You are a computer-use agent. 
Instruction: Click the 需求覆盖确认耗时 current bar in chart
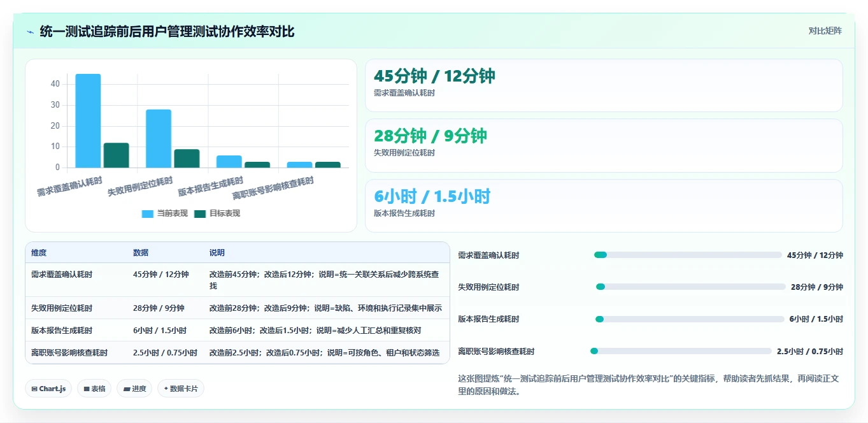[x=88, y=121]
